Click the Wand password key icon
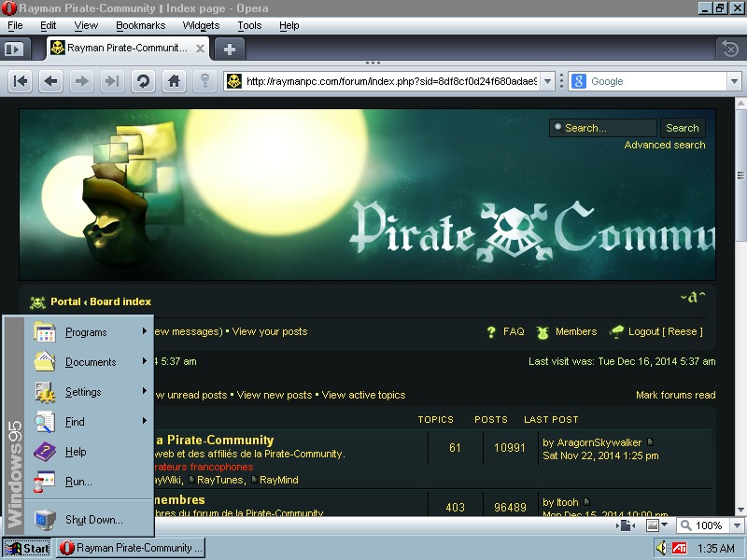 [204, 81]
